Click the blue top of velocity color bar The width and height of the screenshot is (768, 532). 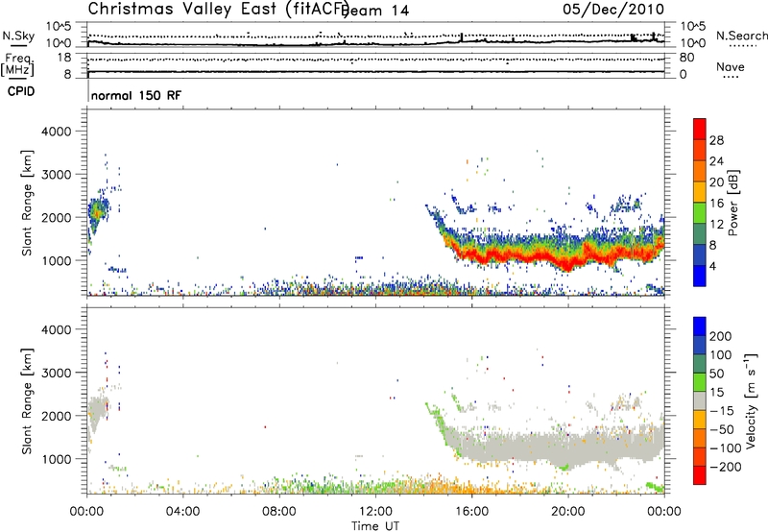[x=700, y=326]
